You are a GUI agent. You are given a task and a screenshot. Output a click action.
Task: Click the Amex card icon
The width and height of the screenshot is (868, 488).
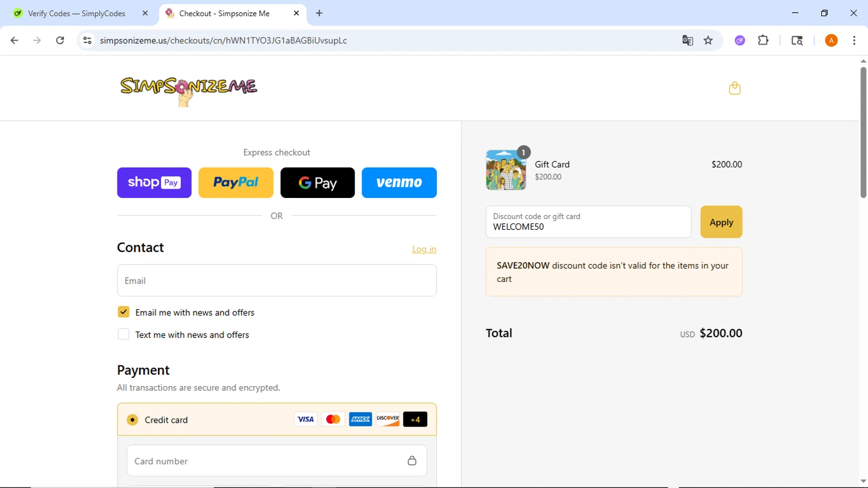click(x=360, y=419)
